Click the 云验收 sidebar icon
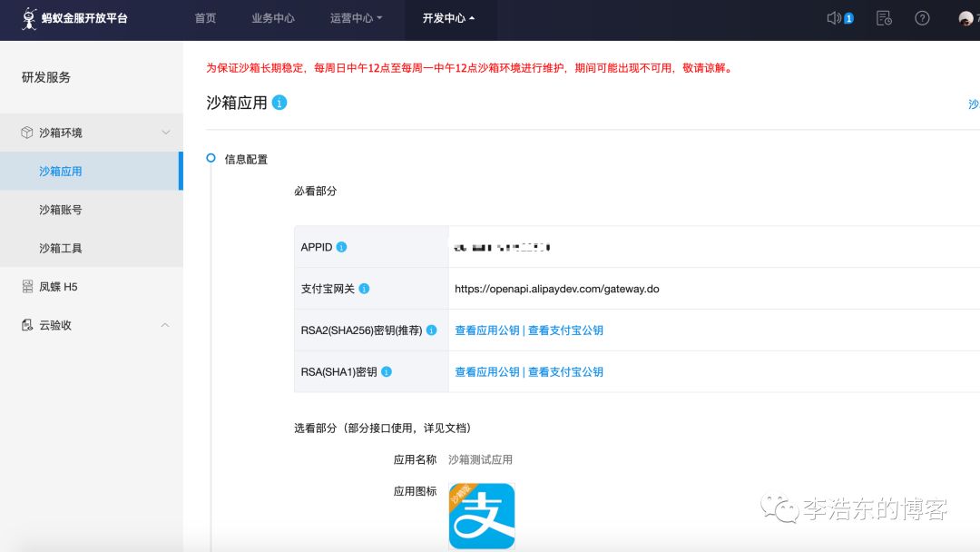This screenshot has height=552, width=980. [x=27, y=325]
